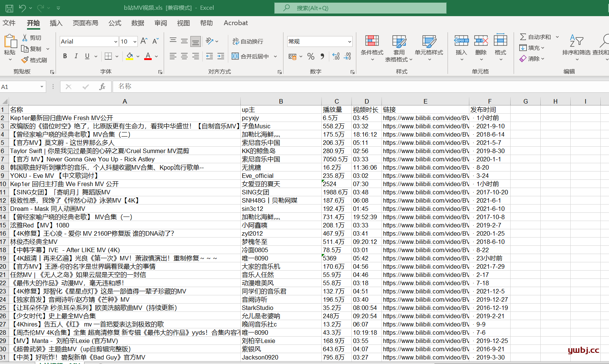Click the Name Box showing A1

click(x=23, y=87)
